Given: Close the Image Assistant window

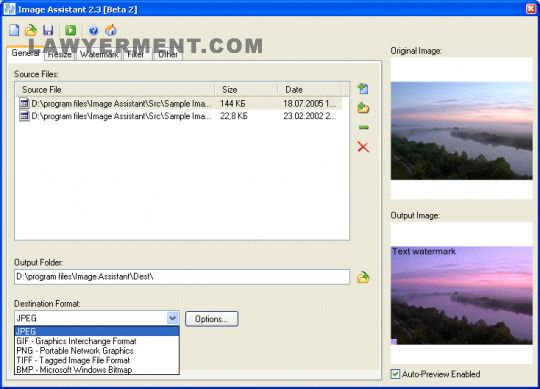Looking at the screenshot, I should [x=531, y=9].
